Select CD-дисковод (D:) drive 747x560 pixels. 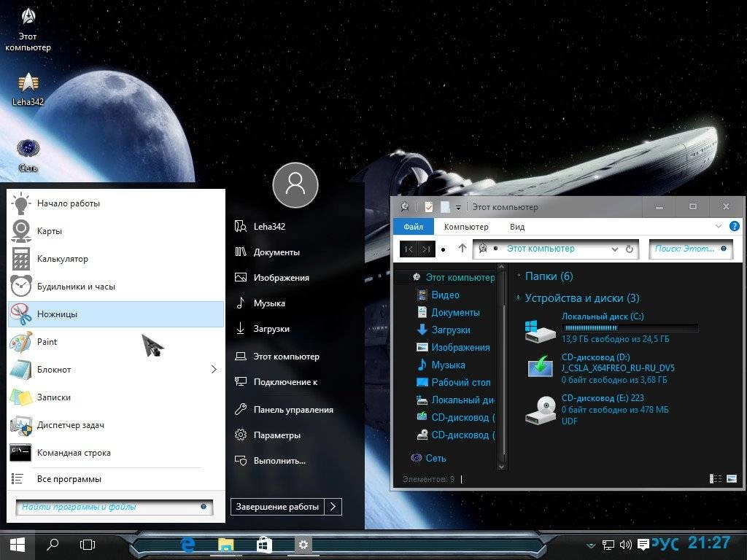tap(600, 368)
